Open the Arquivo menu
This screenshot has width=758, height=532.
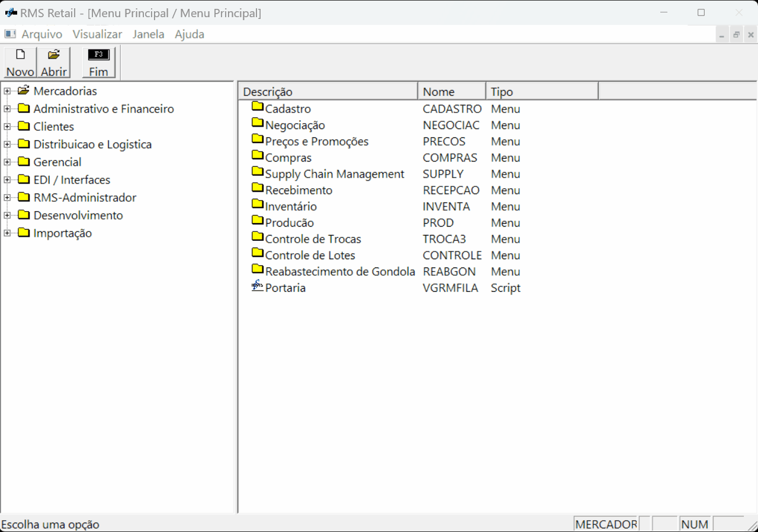click(x=42, y=34)
